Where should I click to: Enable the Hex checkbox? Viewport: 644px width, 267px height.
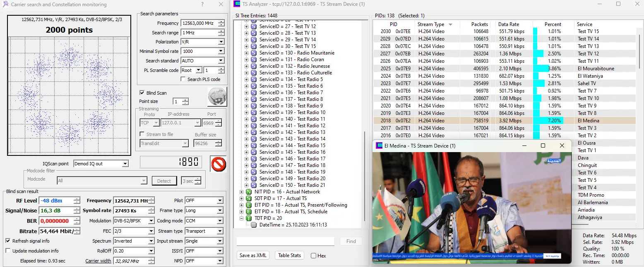pyautogui.click(x=314, y=256)
